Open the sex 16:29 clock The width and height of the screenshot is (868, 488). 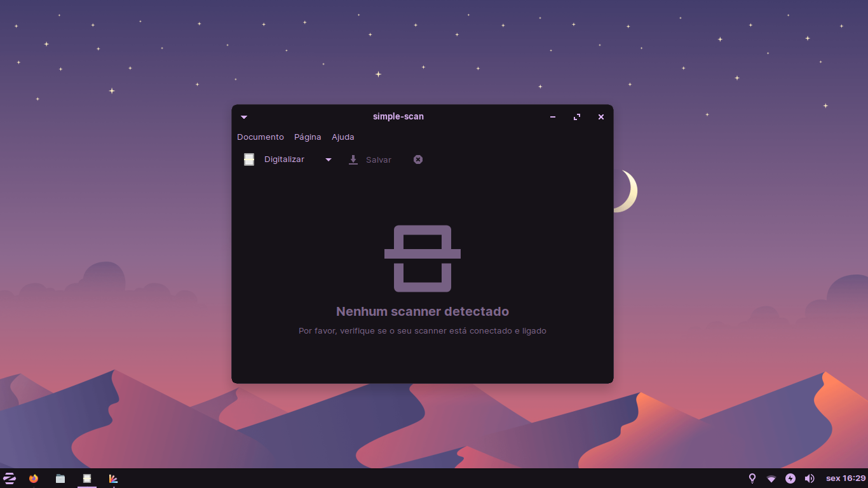pyautogui.click(x=846, y=478)
